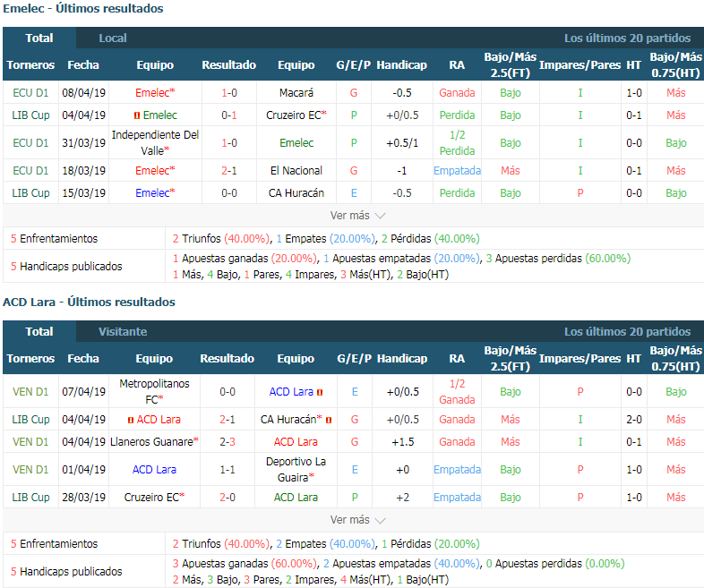
Task: Click red card icon before ACD Lara vs Huracán
Action: [x=131, y=421]
